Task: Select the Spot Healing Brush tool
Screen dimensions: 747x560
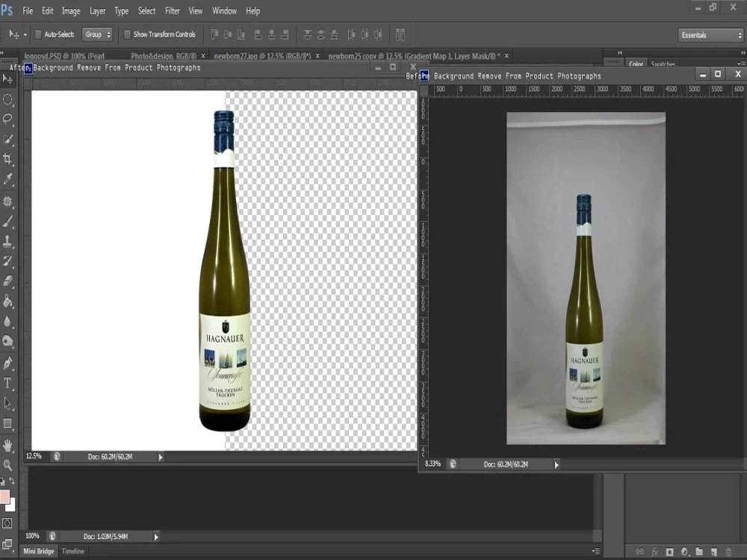Action: click(7, 202)
